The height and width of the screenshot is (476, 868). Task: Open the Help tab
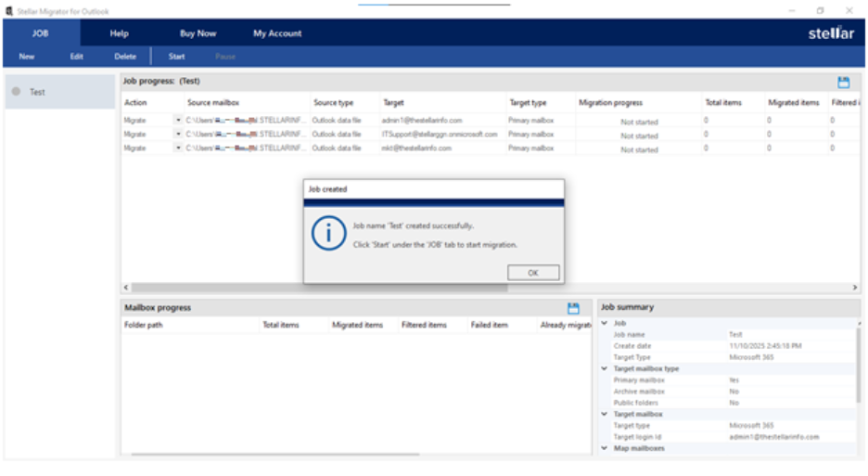(119, 33)
